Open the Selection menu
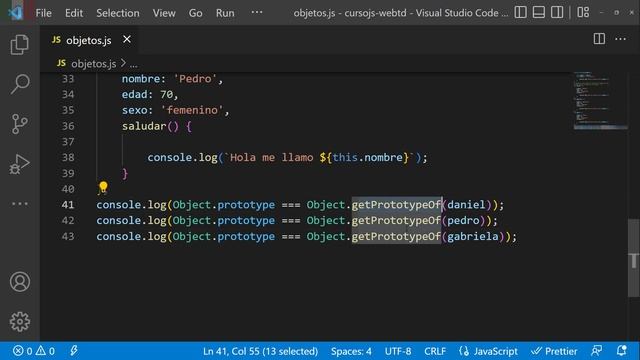 (x=118, y=13)
